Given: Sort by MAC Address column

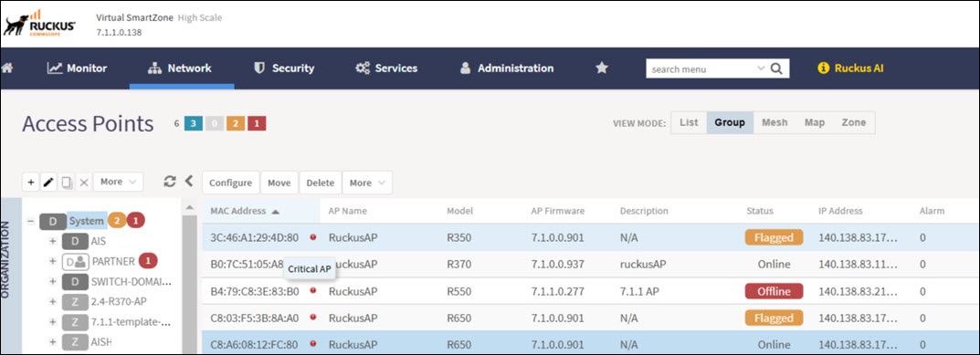Looking at the screenshot, I should click(238, 211).
